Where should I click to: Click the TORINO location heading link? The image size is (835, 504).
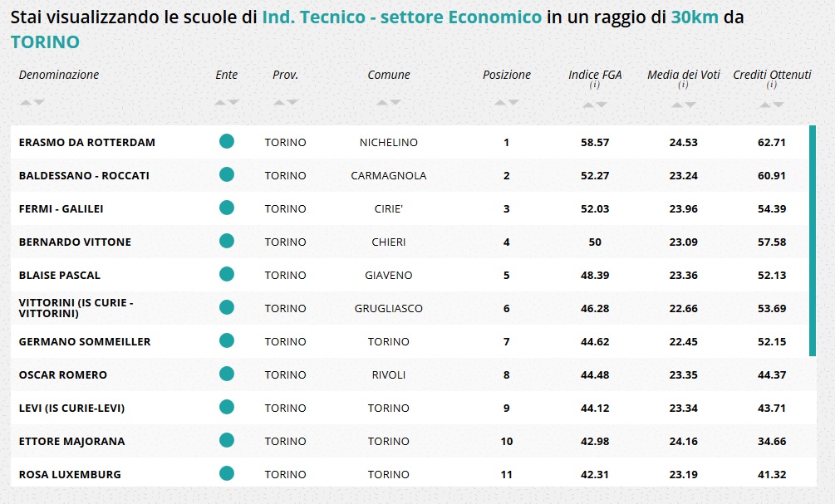[45, 42]
